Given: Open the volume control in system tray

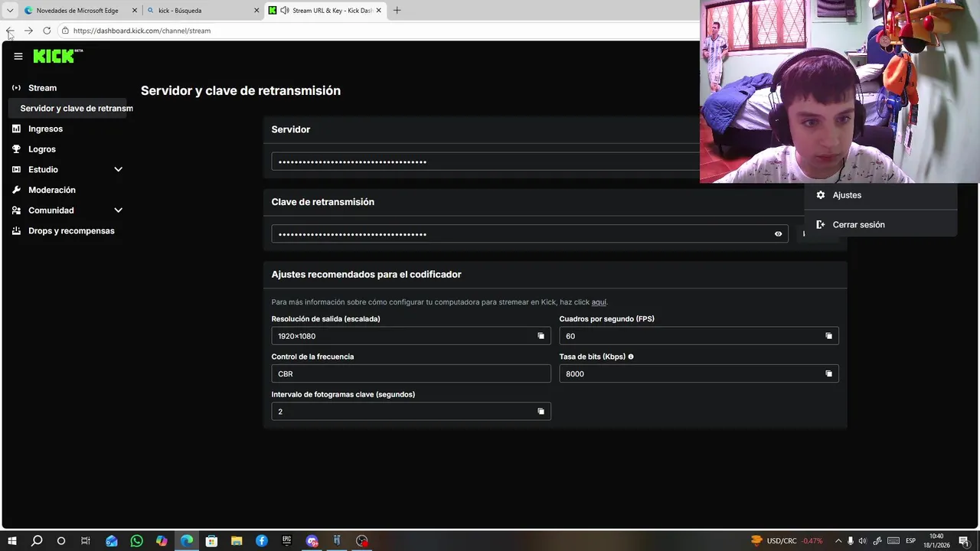Looking at the screenshot, I should click(x=864, y=541).
